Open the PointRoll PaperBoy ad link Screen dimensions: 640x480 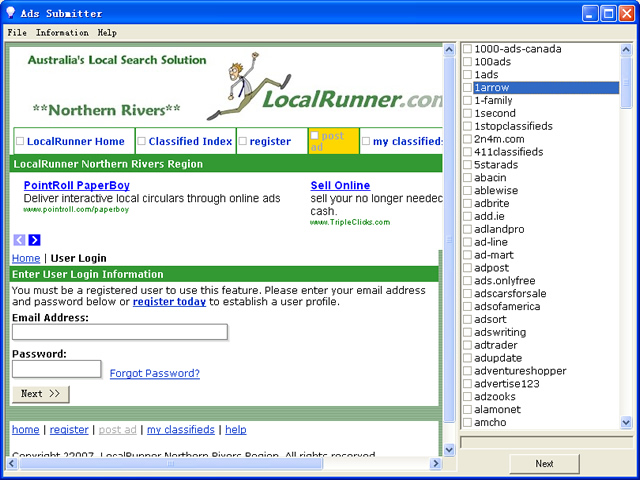pos(77,185)
